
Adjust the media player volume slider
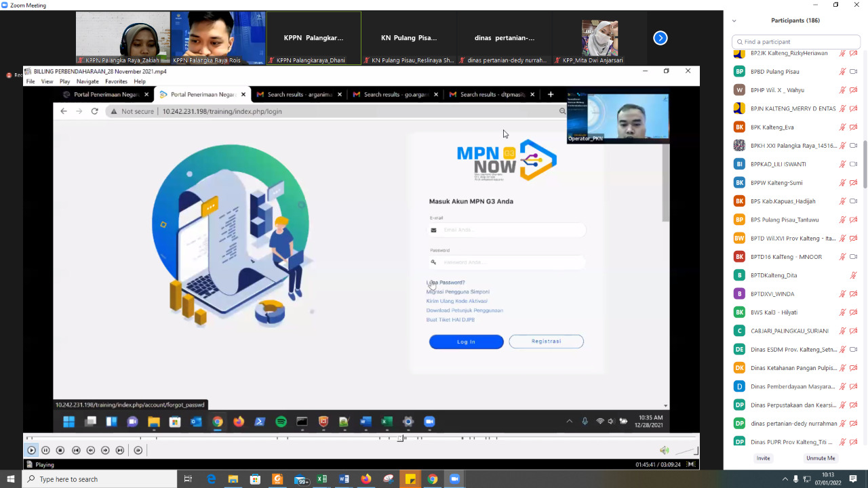[686, 451]
